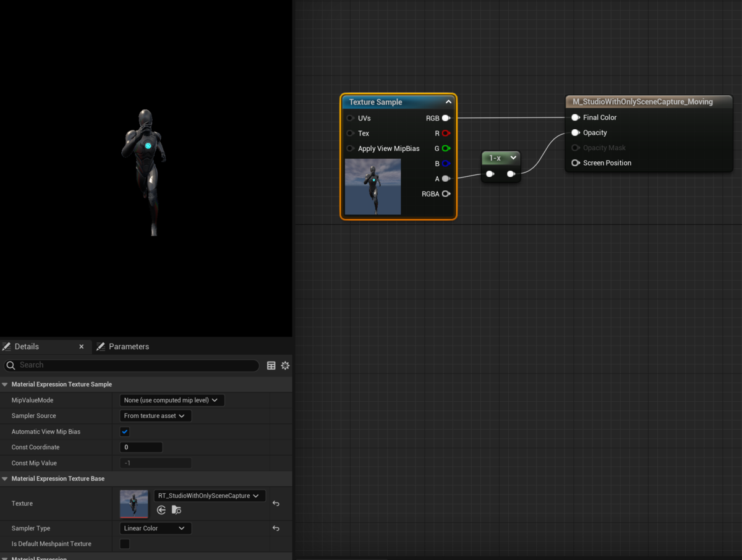Click the material preview viewport character

147,172
